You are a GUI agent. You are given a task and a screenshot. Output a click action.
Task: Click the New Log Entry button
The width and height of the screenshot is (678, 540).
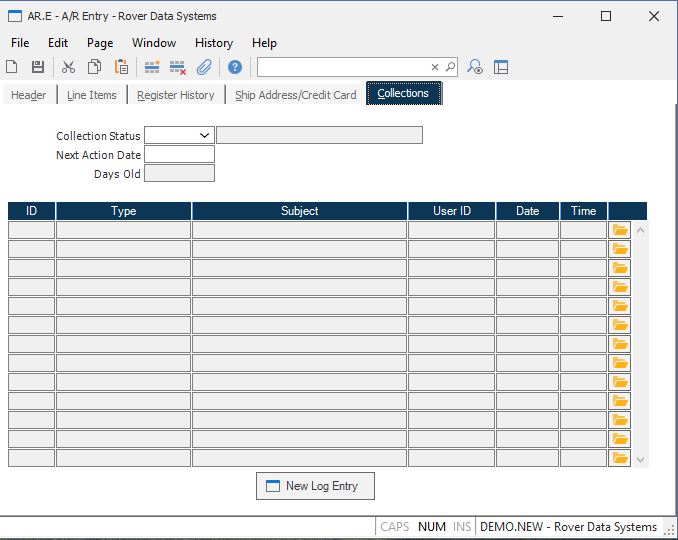(315, 486)
